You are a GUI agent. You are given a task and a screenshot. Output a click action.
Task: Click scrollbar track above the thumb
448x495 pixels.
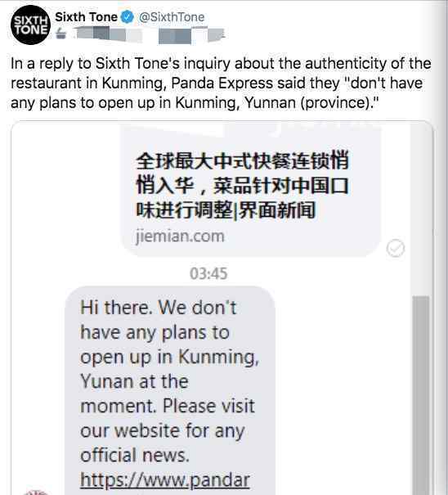pyautogui.click(x=421, y=210)
